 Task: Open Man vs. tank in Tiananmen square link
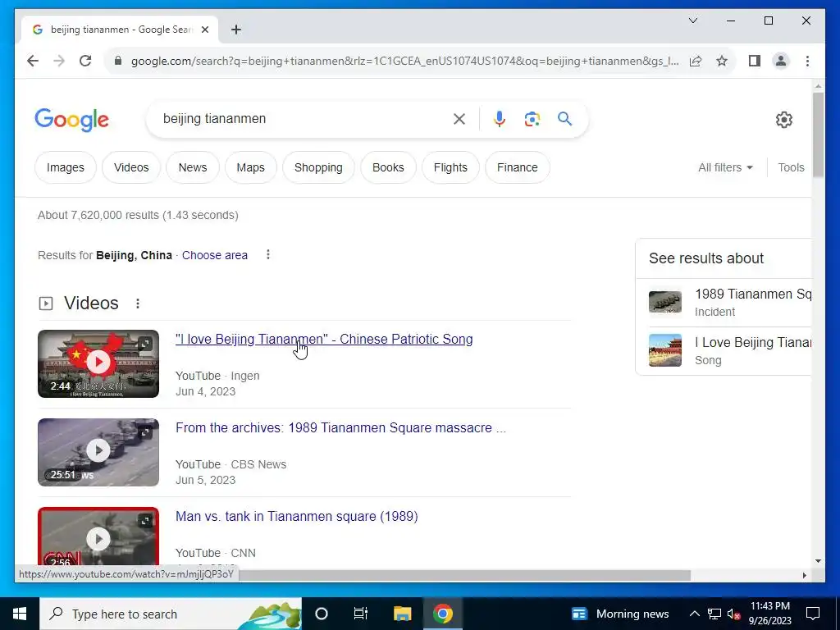pyautogui.click(x=297, y=517)
